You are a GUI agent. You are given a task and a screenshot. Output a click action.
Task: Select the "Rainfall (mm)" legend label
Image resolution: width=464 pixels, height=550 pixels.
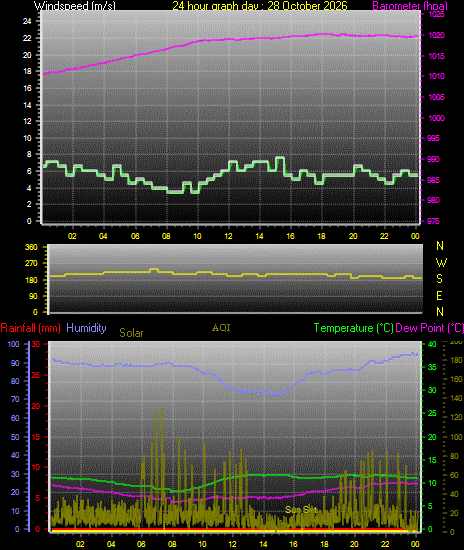[31, 328]
